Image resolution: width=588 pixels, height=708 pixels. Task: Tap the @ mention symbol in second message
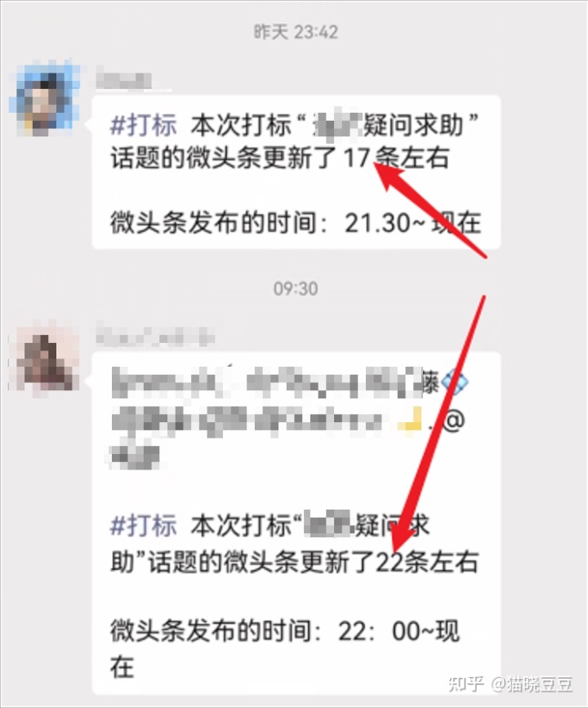pyautogui.click(x=453, y=421)
